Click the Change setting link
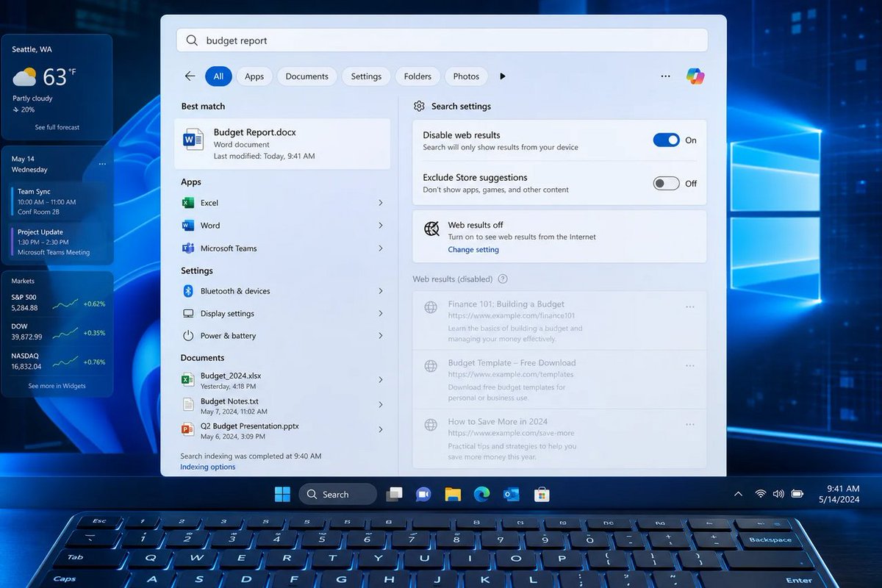The image size is (882, 588). [x=473, y=250]
